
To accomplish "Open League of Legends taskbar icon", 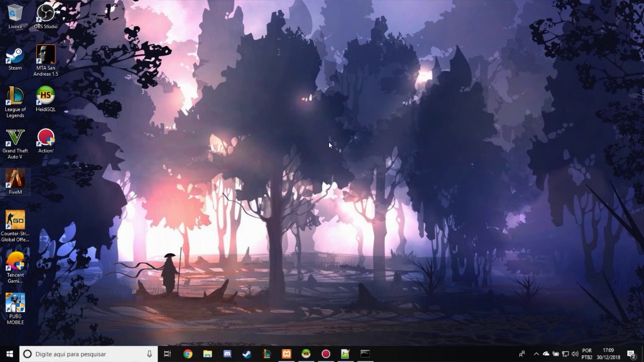I will [x=267, y=354].
